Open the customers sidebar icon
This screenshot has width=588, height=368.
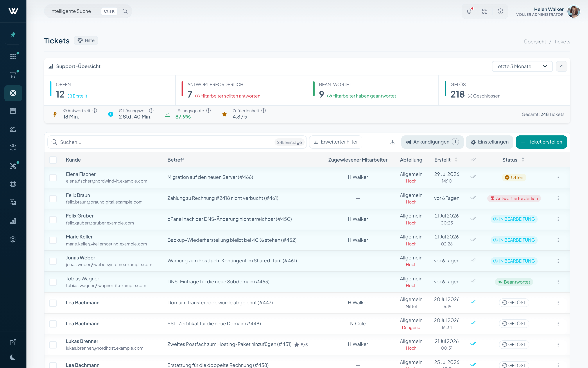pyautogui.click(x=13, y=129)
